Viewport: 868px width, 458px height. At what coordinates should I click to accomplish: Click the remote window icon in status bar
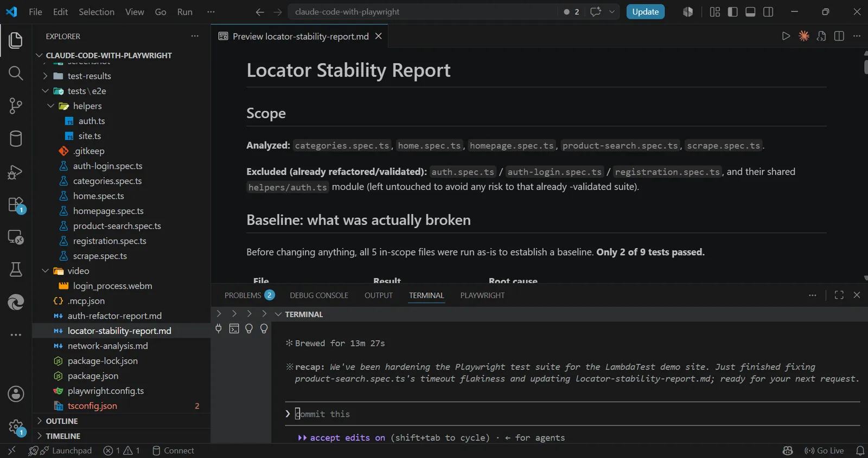11,450
